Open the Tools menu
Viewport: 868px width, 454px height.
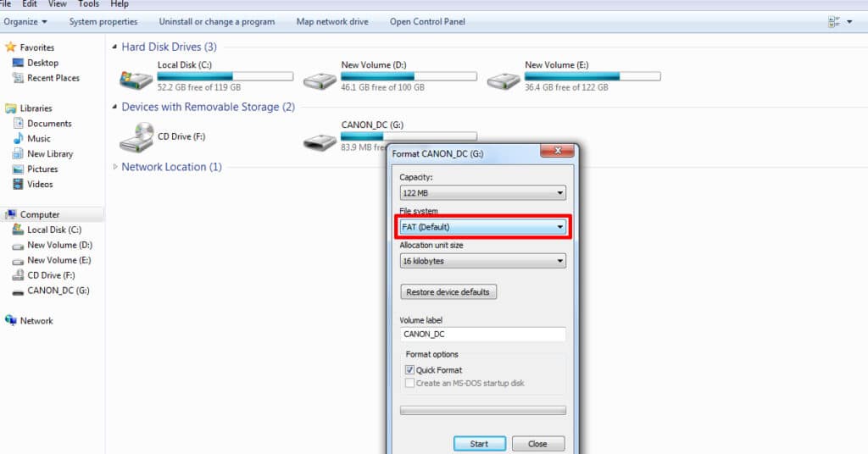88,4
